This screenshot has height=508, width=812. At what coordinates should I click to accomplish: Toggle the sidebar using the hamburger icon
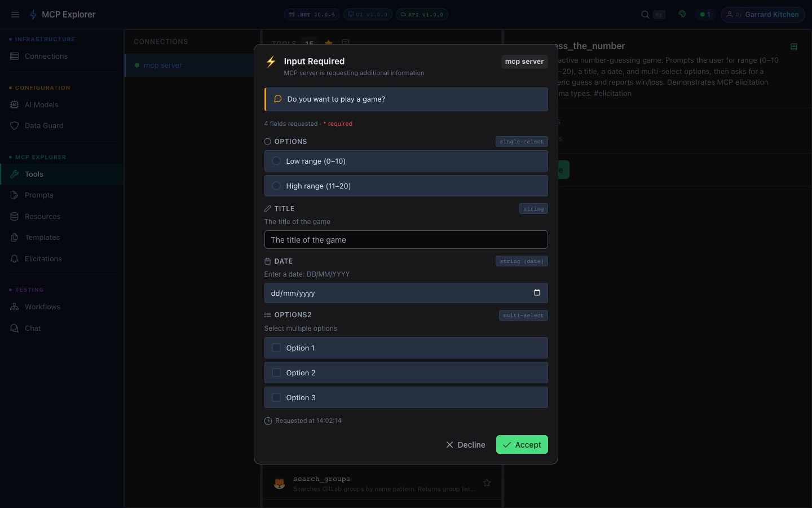click(15, 15)
